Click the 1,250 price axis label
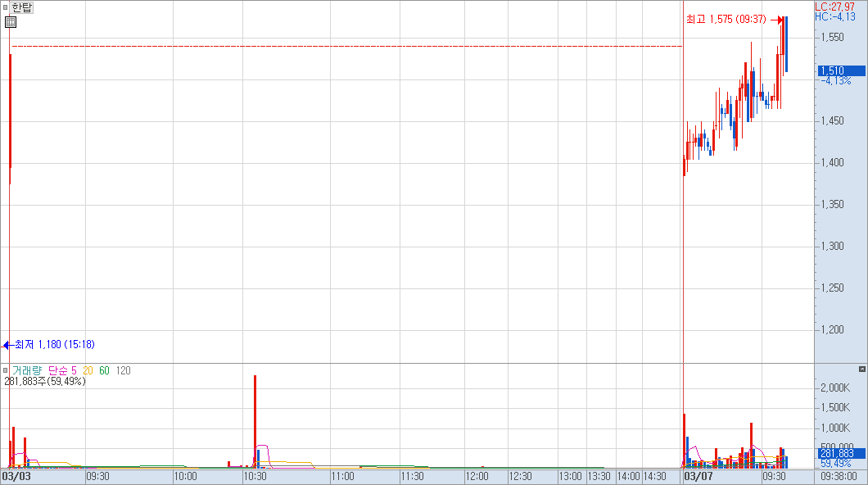This screenshot has width=868, height=485. point(832,288)
